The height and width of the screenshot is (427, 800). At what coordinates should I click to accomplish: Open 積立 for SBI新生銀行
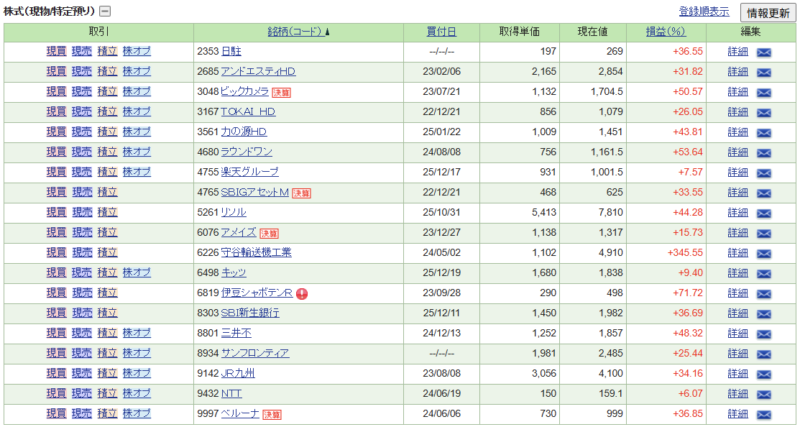click(107, 313)
